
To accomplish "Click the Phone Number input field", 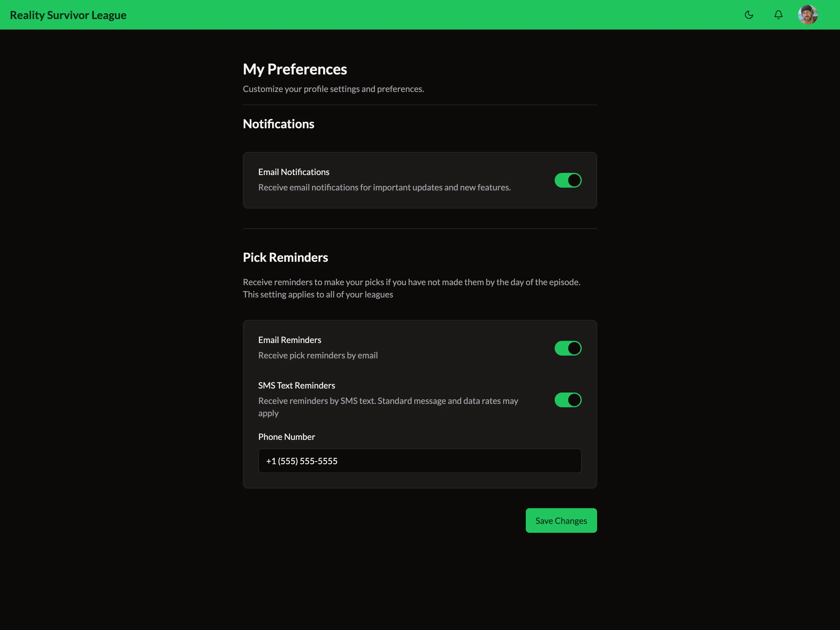I will pyautogui.click(x=419, y=461).
